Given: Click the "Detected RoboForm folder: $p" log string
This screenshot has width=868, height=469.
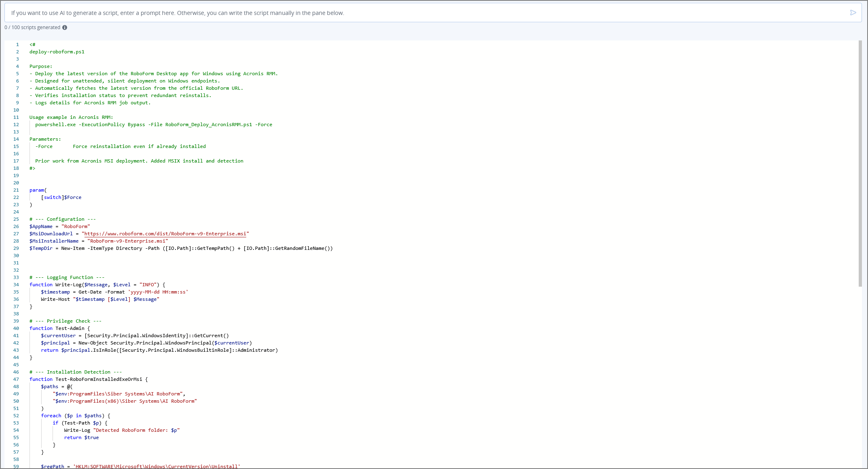Looking at the screenshot, I should coord(136,430).
